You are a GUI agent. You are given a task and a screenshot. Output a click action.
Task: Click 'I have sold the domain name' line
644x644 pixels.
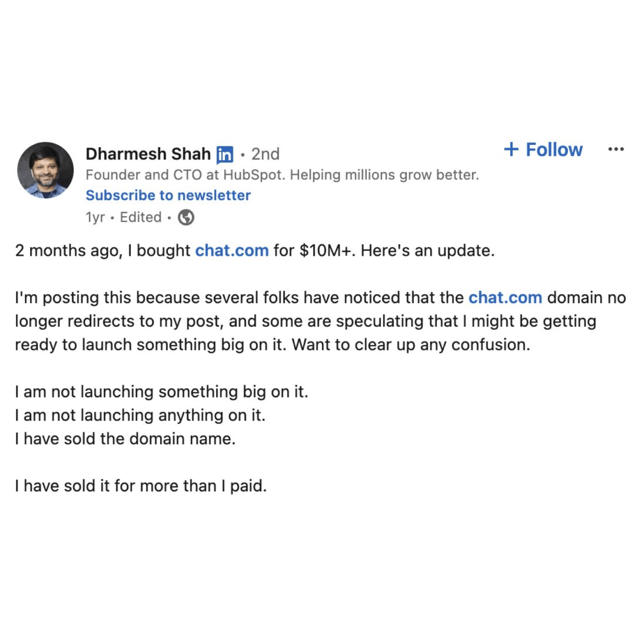125,439
